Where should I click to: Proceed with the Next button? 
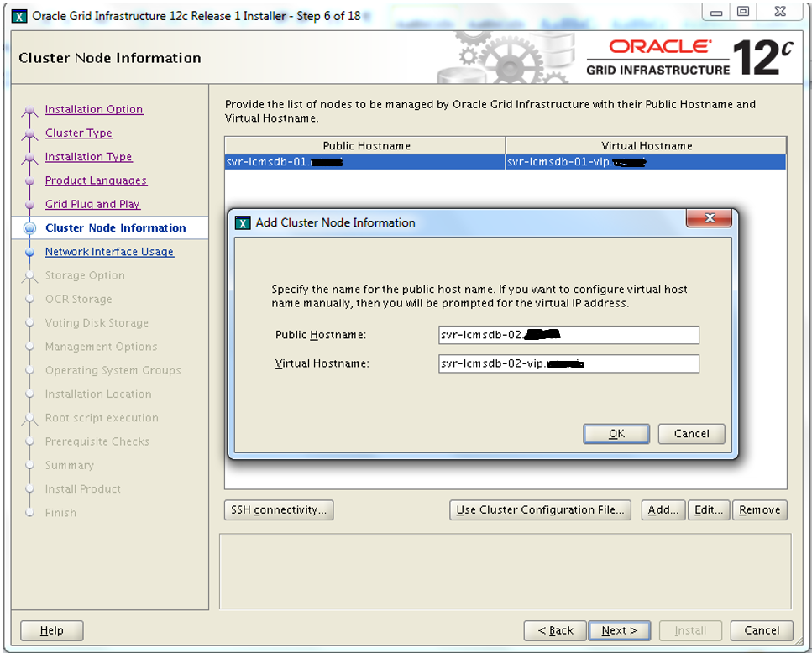point(620,630)
